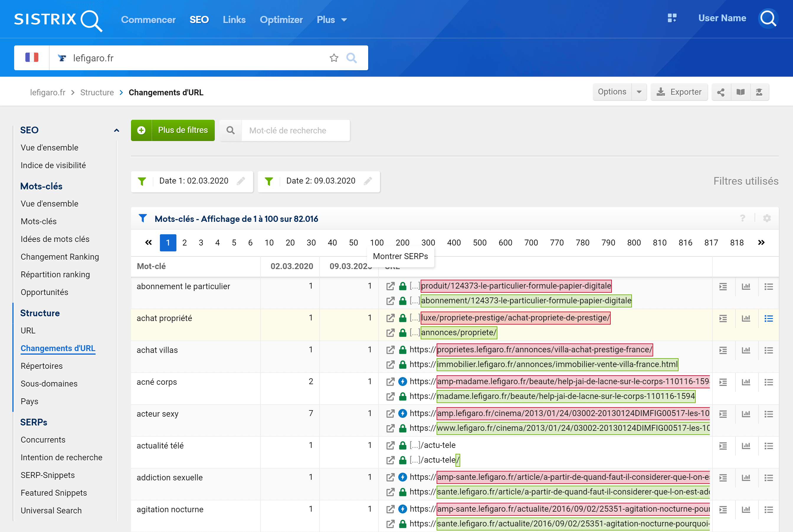This screenshot has width=793, height=532.
Task: Click the lefigaro.fr domain search field
Action: [x=190, y=58]
